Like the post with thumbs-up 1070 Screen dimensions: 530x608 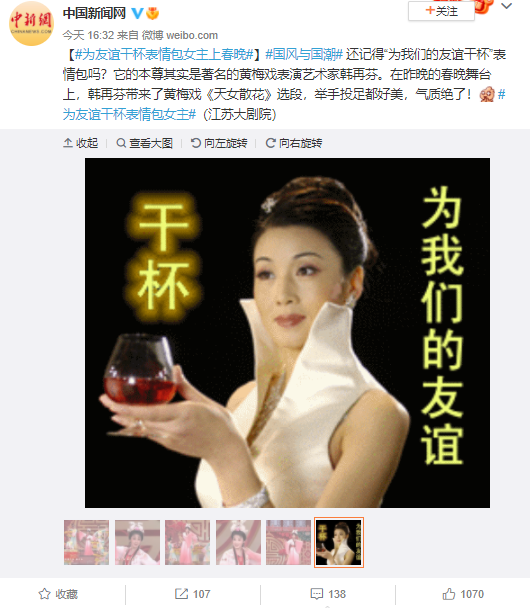463,594
